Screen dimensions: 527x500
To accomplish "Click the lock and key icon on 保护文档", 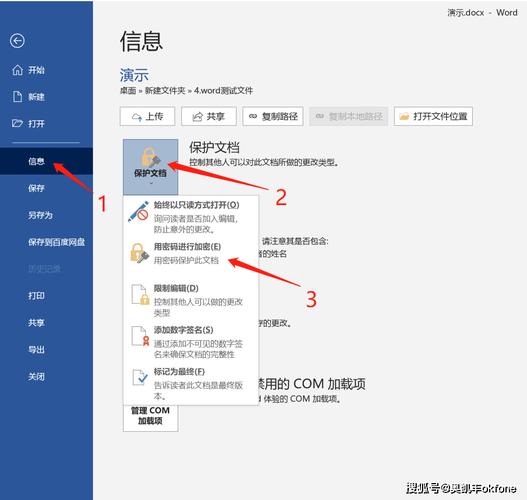I will [151, 157].
